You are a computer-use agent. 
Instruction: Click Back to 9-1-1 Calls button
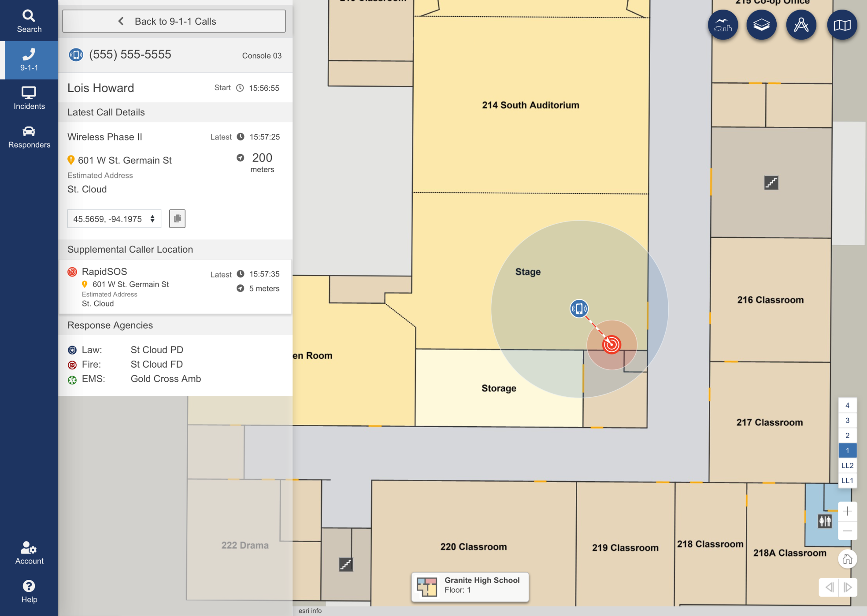click(174, 21)
